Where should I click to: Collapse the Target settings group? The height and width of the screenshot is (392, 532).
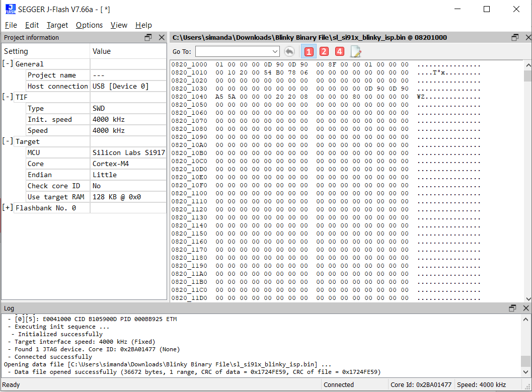click(x=8, y=141)
